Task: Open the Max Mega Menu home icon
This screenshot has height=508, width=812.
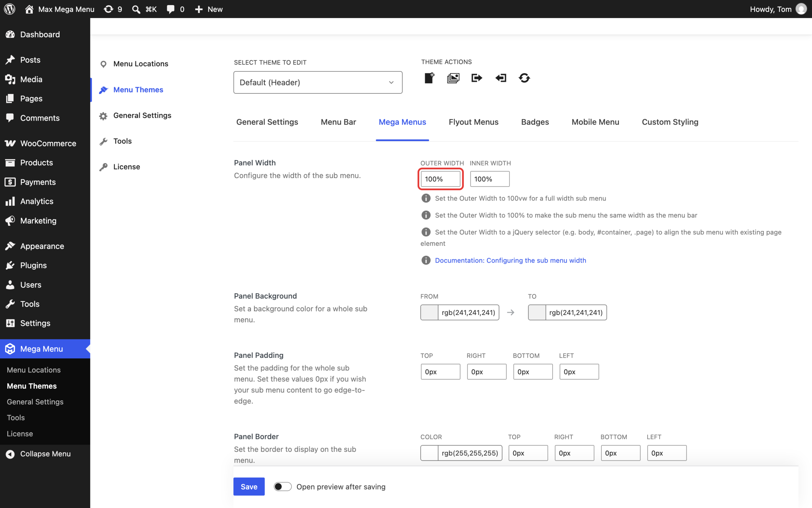Action: (29, 9)
